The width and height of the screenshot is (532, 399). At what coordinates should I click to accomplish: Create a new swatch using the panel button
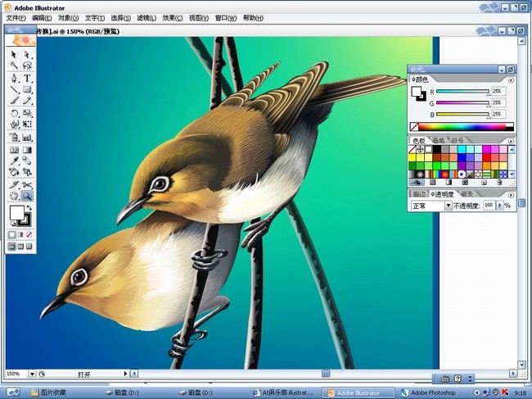(x=484, y=183)
